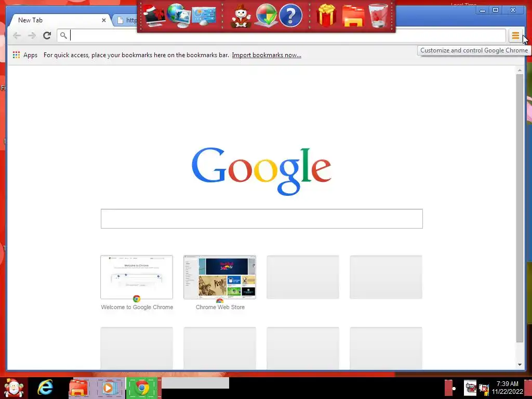Viewport: 532px width, 399px height.
Task: Click the magnifier icon in the address bar
Action: (x=63, y=35)
